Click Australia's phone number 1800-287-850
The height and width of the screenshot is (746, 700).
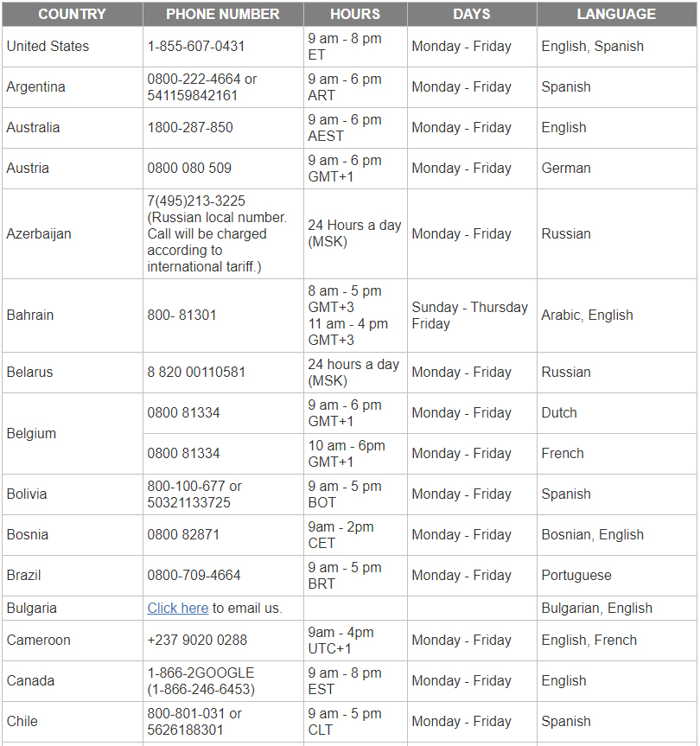click(x=189, y=127)
